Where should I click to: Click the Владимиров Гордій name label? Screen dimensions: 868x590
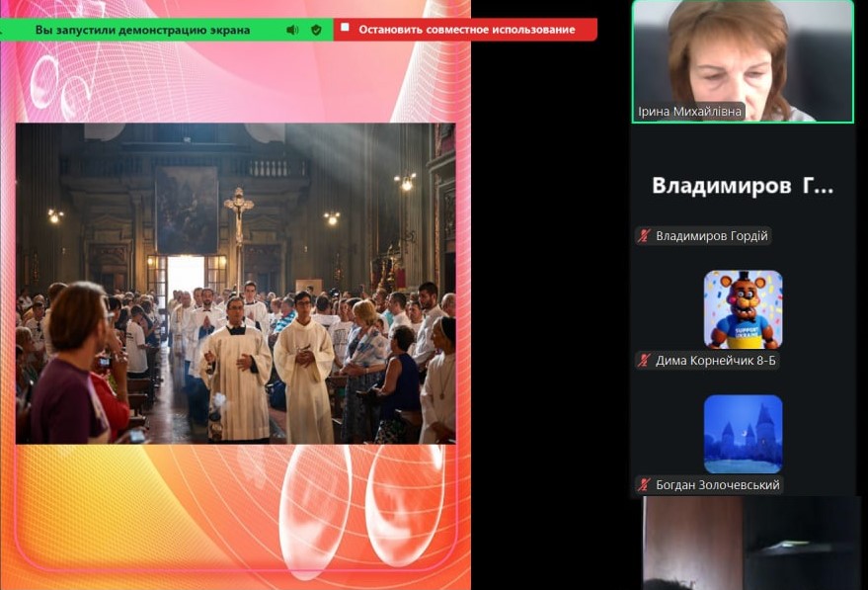[x=711, y=236]
